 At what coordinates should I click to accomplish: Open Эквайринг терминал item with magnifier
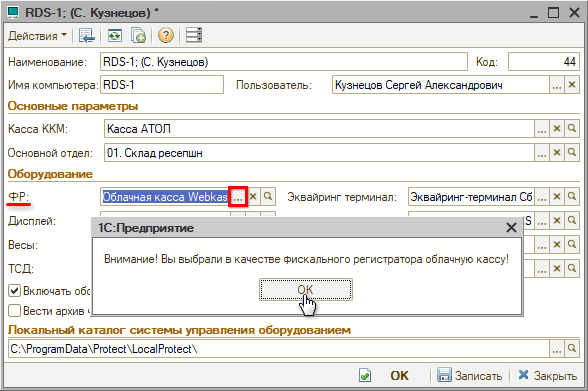point(572,197)
